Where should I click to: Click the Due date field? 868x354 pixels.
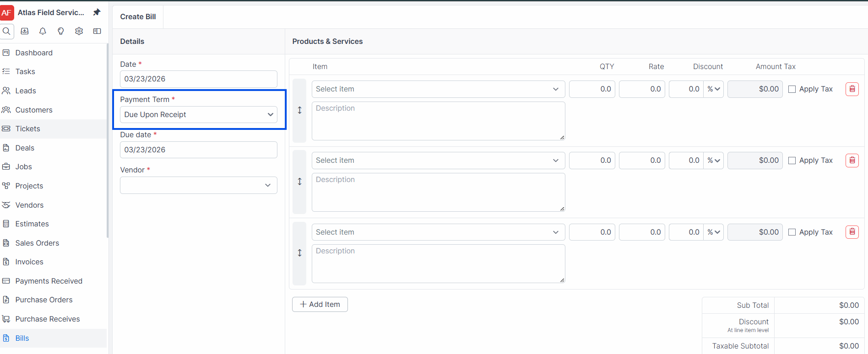[199, 150]
